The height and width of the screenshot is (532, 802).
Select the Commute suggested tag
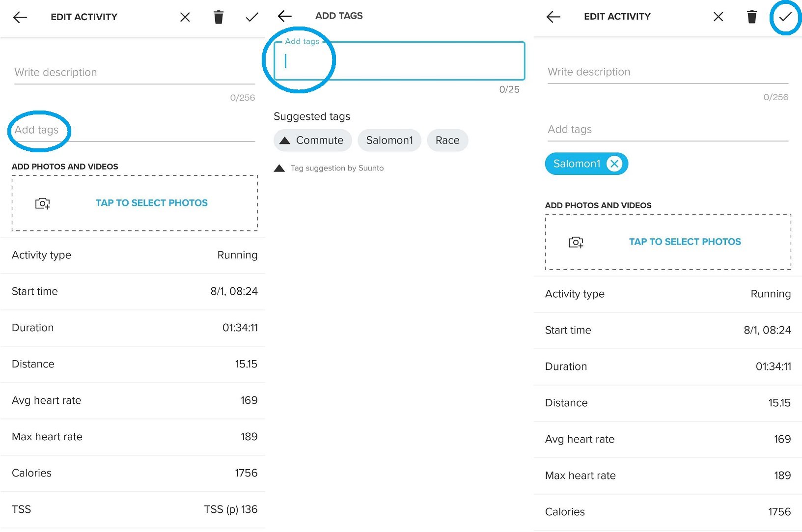tap(313, 140)
